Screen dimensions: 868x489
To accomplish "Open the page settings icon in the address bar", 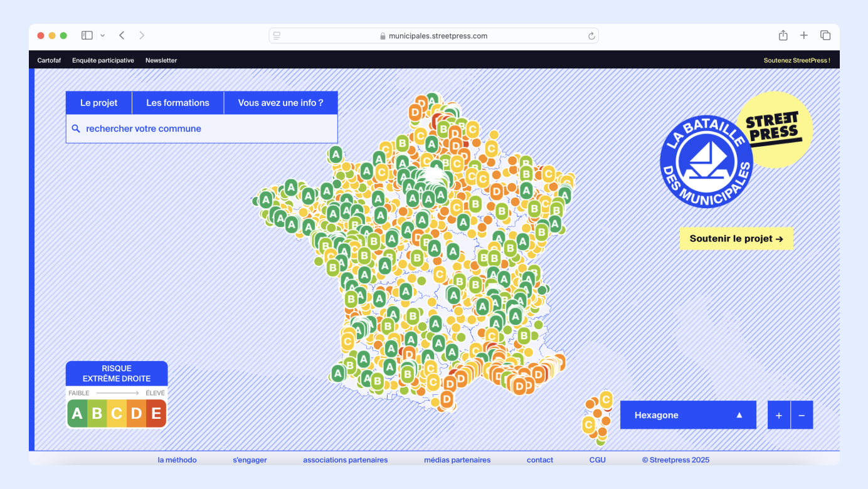I will [277, 36].
